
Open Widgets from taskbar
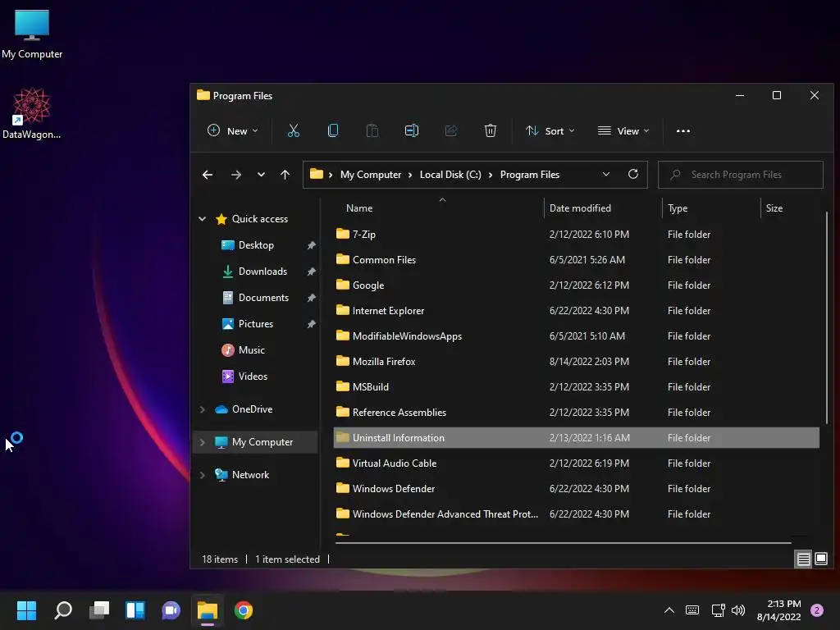point(135,610)
